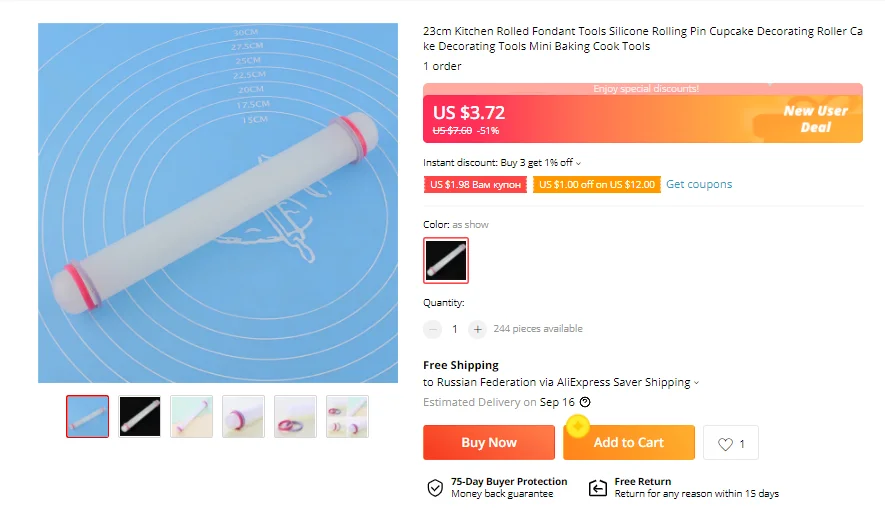Click the estimated delivery help icon
This screenshot has height=528, width=885.
click(585, 402)
